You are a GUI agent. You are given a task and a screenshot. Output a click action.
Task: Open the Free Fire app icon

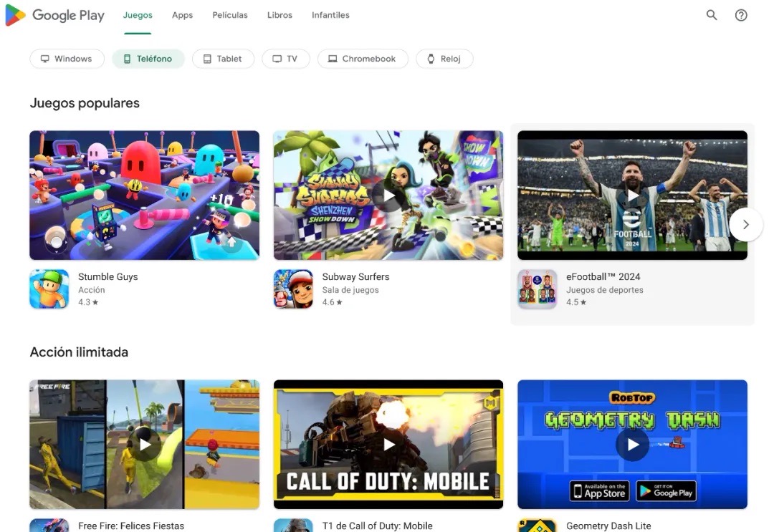pos(49,525)
